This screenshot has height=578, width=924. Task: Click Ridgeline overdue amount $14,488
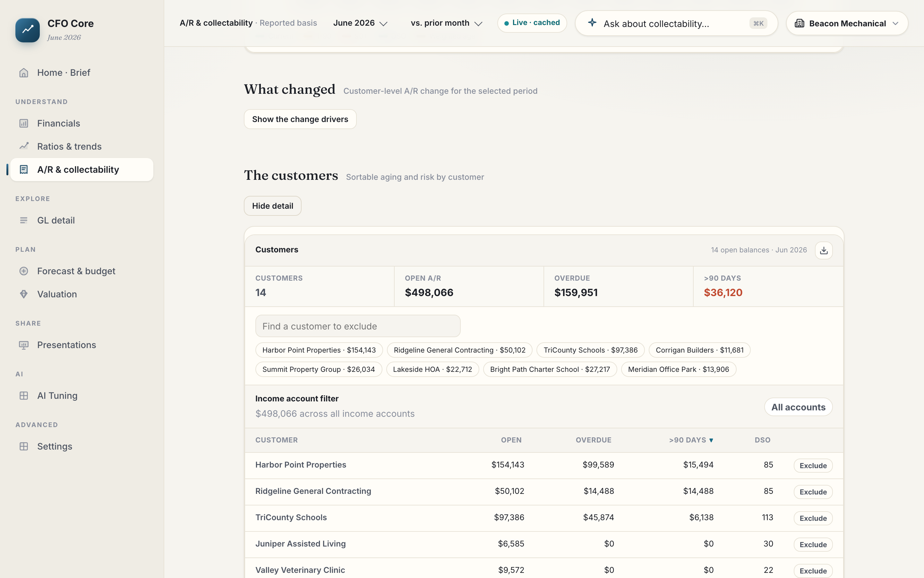pyautogui.click(x=598, y=491)
